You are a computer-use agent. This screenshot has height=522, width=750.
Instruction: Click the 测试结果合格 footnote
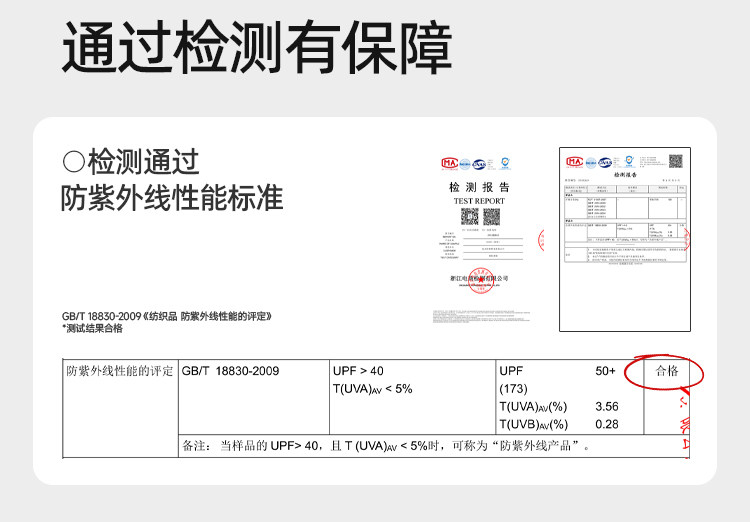pyautogui.click(x=93, y=328)
